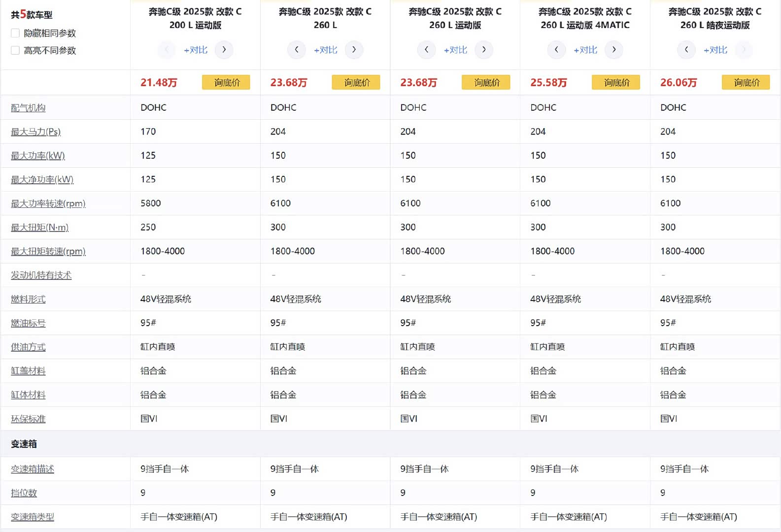
Task: Click 询底价 for the 25.58万 model
Action: pyautogui.click(x=616, y=82)
